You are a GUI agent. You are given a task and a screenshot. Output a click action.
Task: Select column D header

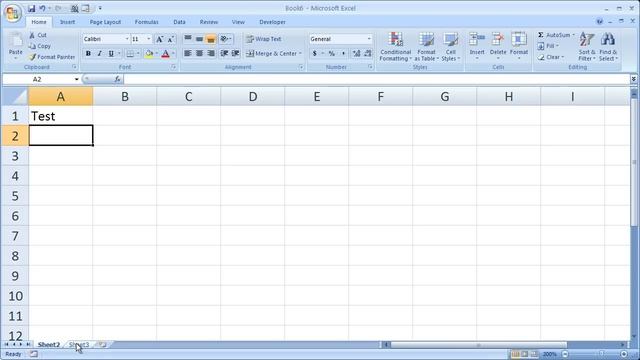coord(253,97)
